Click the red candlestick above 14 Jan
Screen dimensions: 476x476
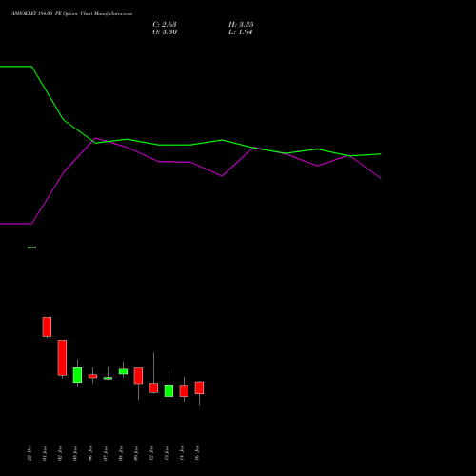(x=184, y=390)
